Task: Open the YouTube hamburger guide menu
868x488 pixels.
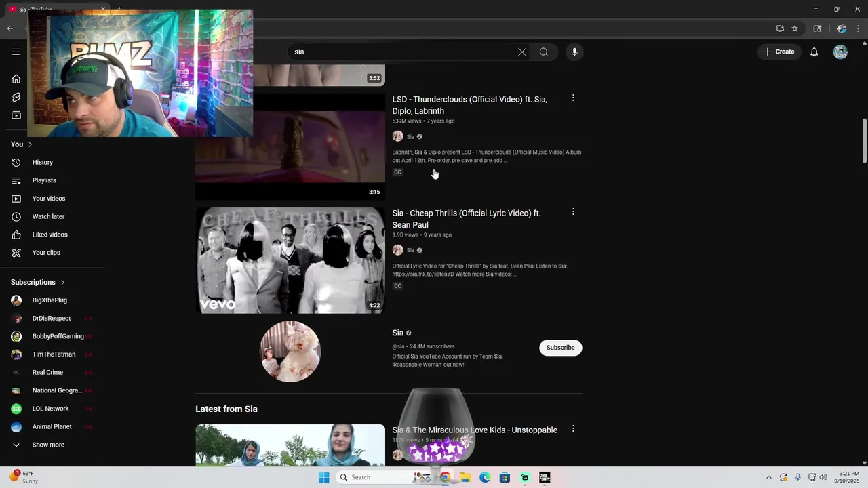Action: (x=16, y=52)
